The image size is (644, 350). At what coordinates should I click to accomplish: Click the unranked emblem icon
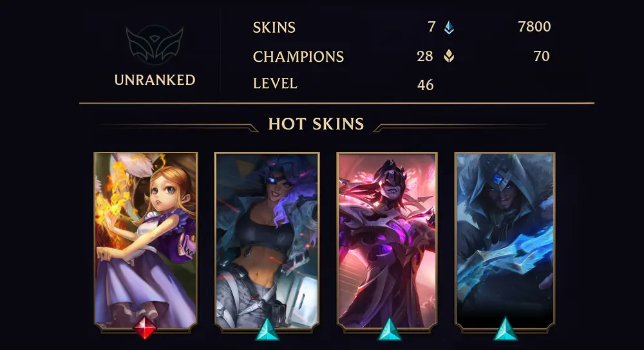pos(155,45)
